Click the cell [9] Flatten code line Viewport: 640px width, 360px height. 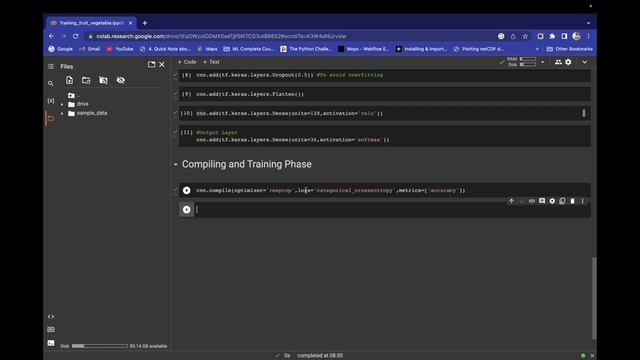point(250,94)
